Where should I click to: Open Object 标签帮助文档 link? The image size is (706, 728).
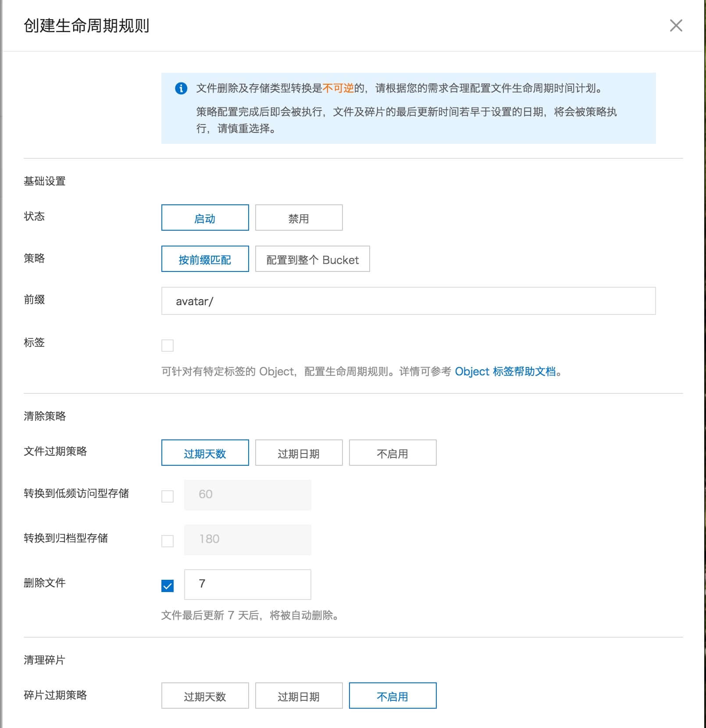tap(505, 371)
